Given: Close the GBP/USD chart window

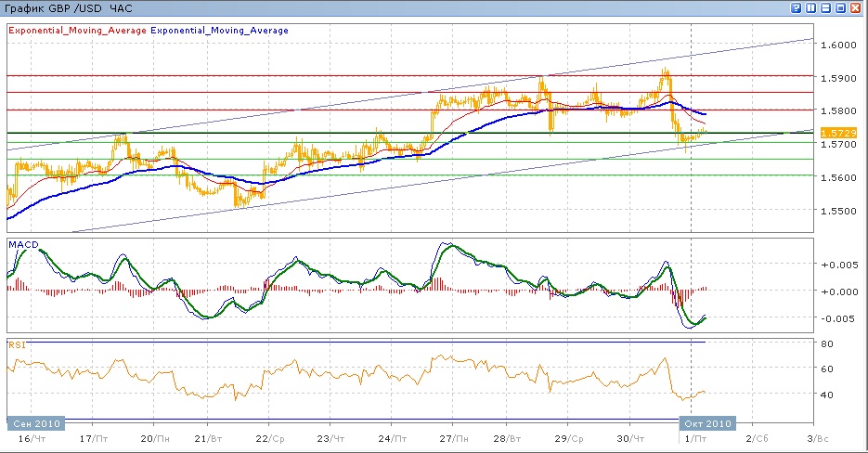Looking at the screenshot, I should coord(857,7).
